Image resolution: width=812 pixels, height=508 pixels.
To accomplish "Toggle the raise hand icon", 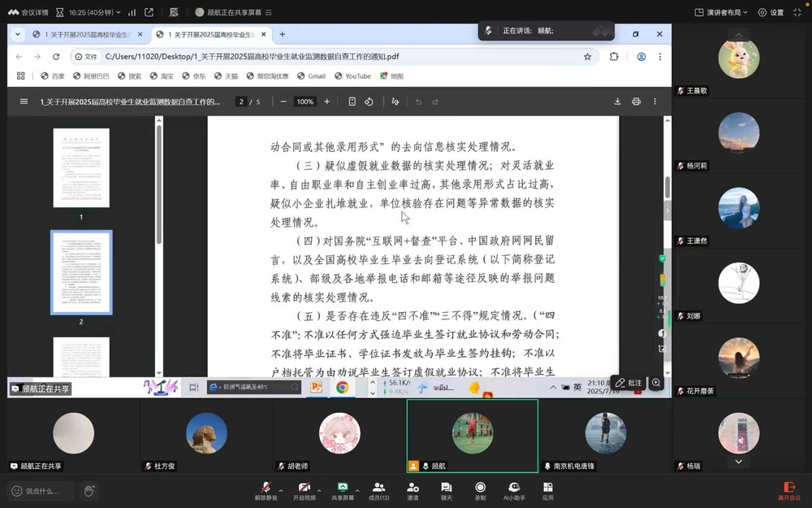I will (89, 491).
